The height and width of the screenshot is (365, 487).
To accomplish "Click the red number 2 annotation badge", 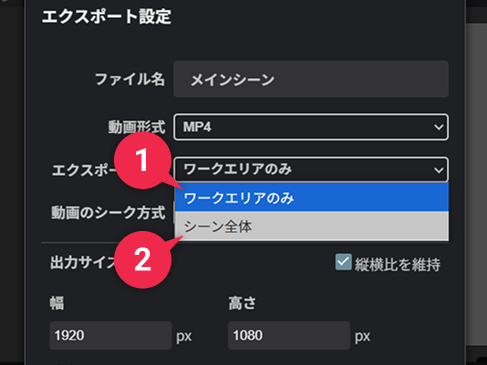I will [x=143, y=260].
